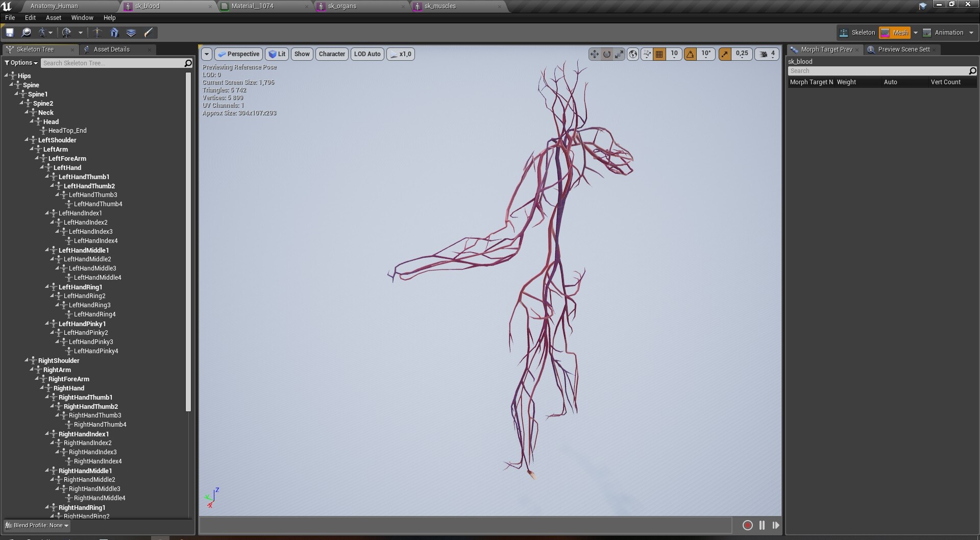The height and width of the screenshot is (540, 980).
Task: Open the Window menu
Action: tap(82, 17)
